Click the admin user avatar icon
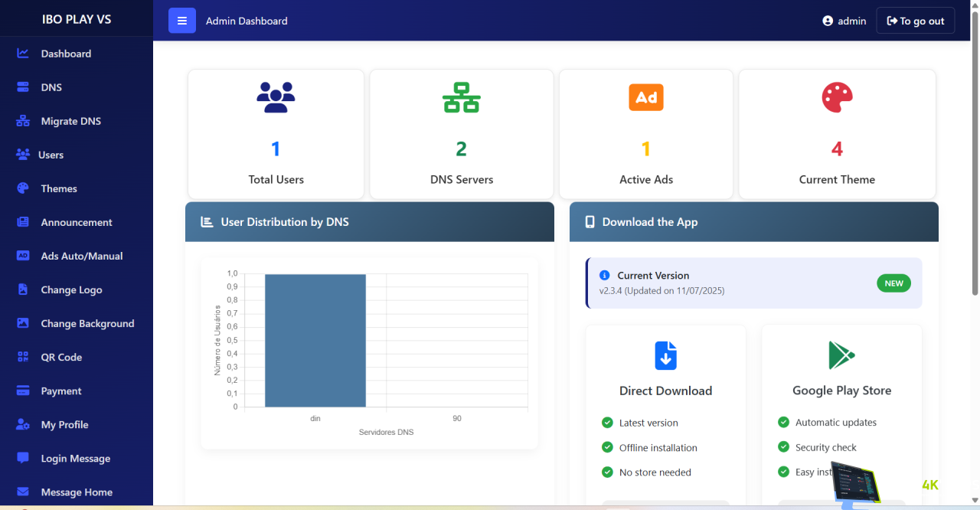 [x=828, y=21]
